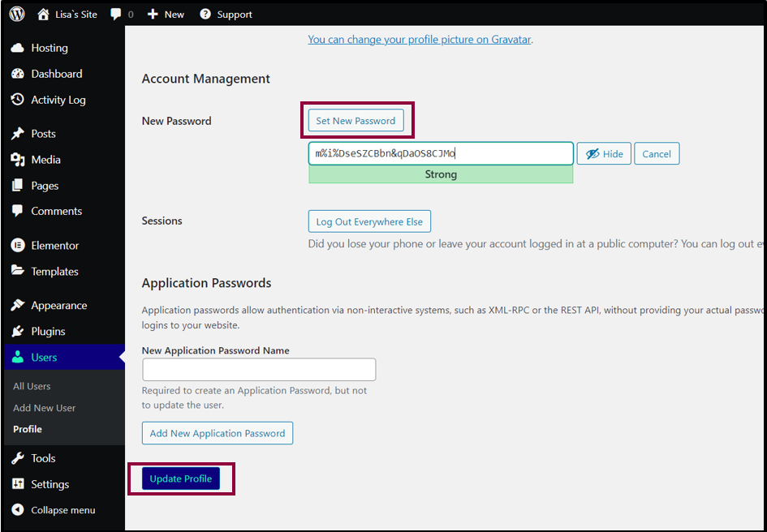Screen dimensions: 767x532
Task: Click the Tools wrench icon
Action: (18, 458)
